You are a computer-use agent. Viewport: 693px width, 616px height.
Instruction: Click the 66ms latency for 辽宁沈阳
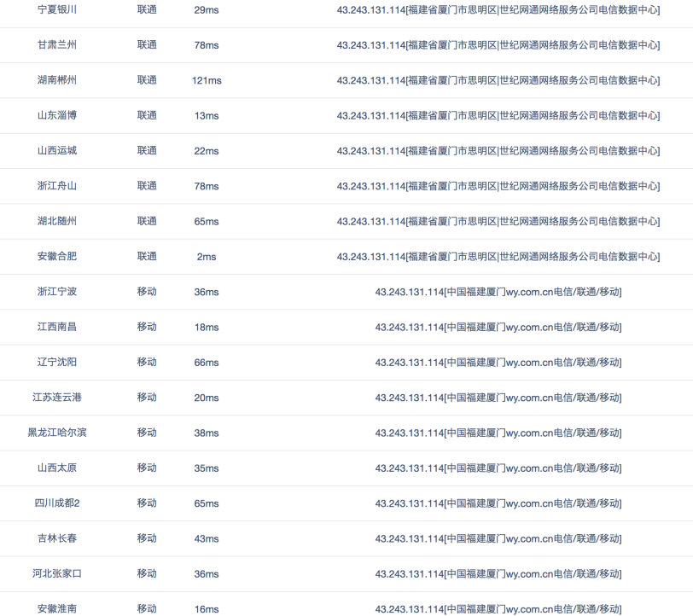pyautogui.click(x=207, y=363)
